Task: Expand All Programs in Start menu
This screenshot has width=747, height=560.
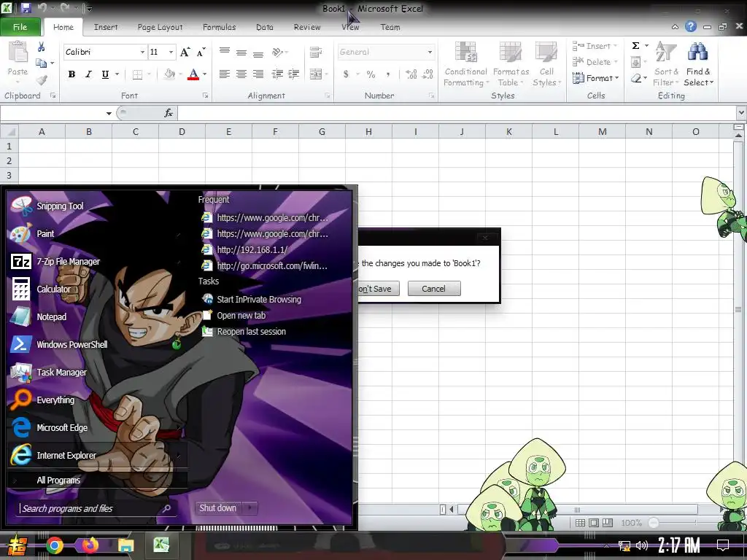Action: [x=58, y=480]
